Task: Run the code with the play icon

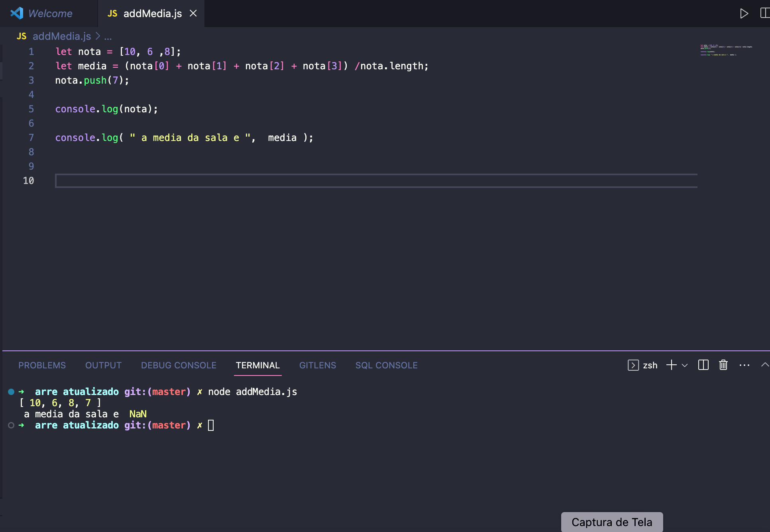Action: pos(744,14)
